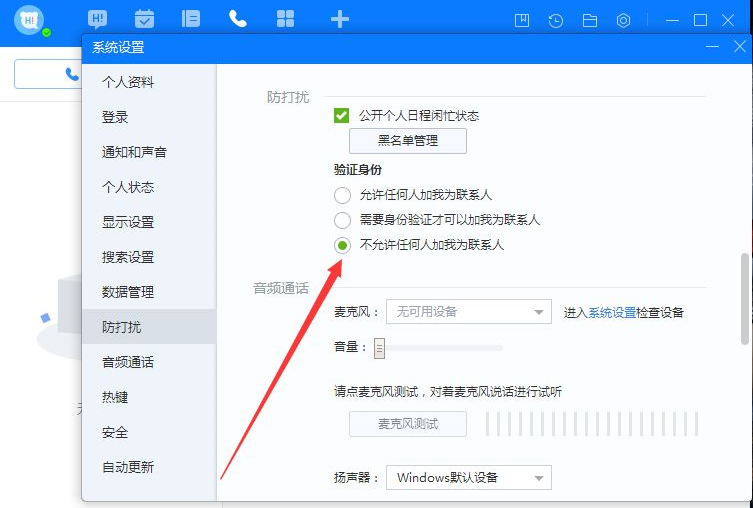This screenshot has width=753, height=508.
Task: Open the bookmark favorites icon
Action: (x=522, y=20)
